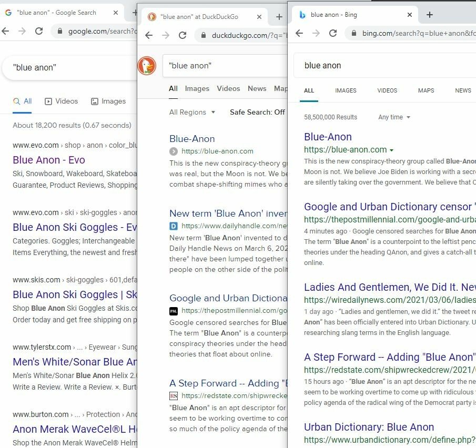Screen dimensions: 476x448
Task: Click the RedState site icon in DuckDuckGo
Action: [x=174, y=396]
